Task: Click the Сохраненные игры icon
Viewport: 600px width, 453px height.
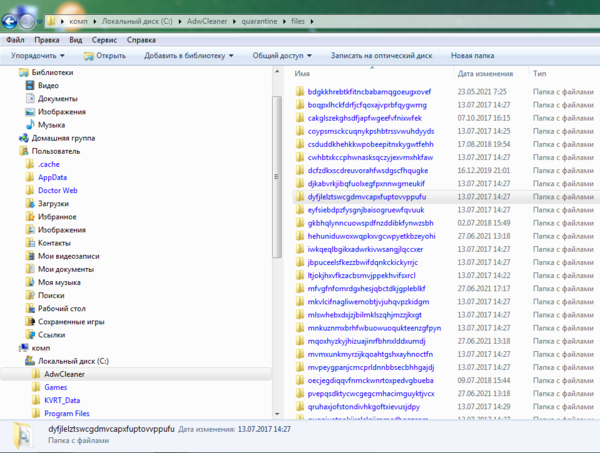Action: [x=30, y=321]
